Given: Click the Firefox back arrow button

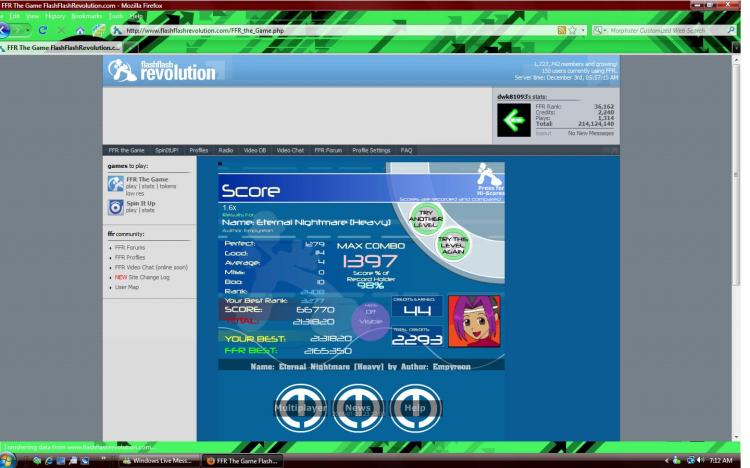Looking at the screenshot, I should click(x=4, y=30).
